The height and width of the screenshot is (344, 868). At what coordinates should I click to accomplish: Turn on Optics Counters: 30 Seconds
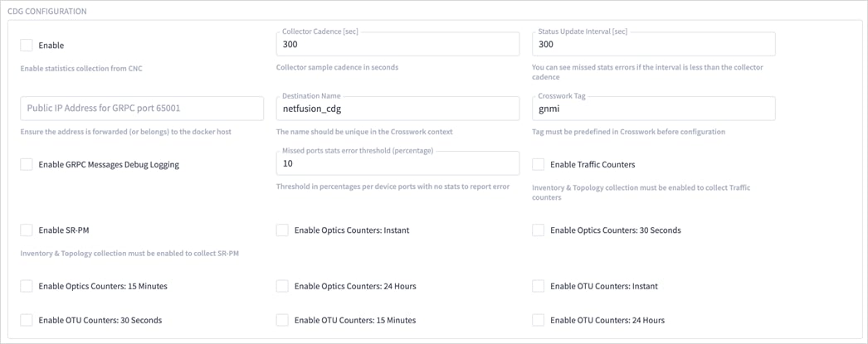click(x=539, y=230)
